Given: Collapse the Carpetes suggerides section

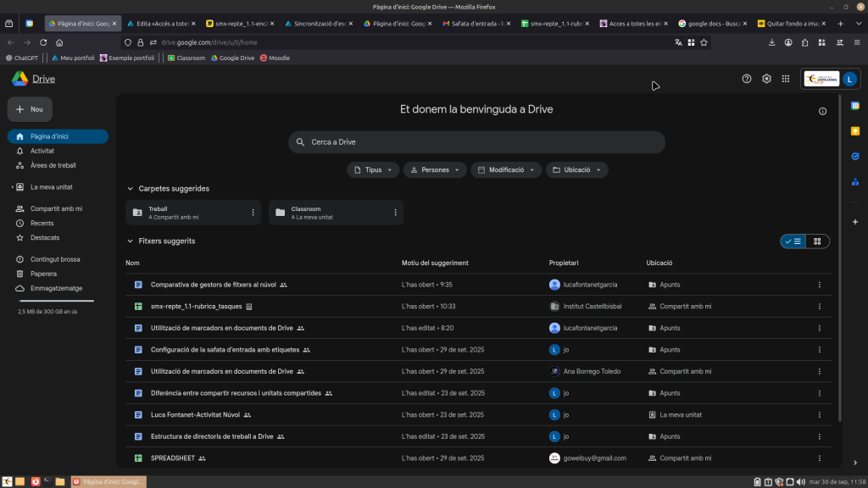Looking at the screenshot, I should coord(131,189).
